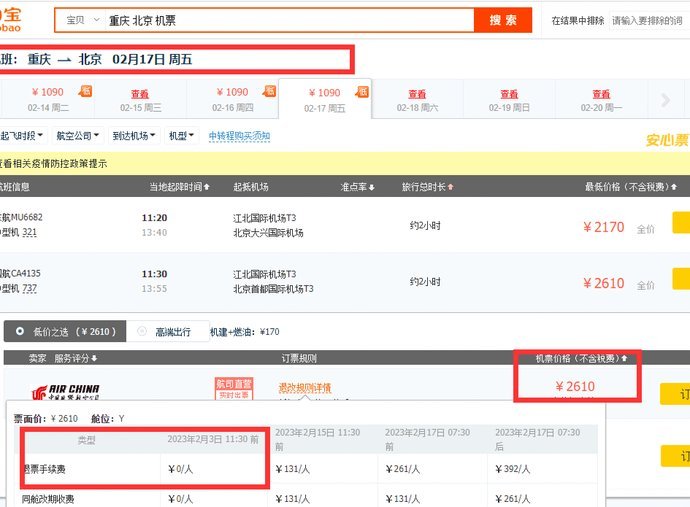
Task: Click the ¥2170 price of MU6682
Action: point(603,227)
